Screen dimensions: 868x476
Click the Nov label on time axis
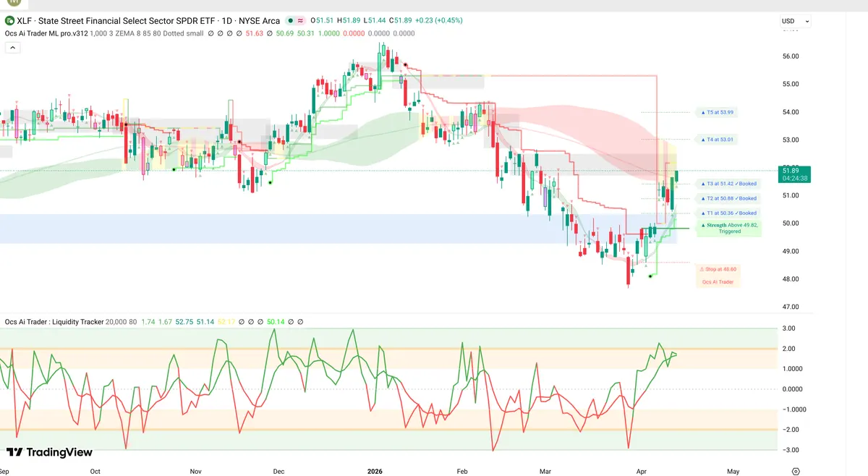pyautogui.click(x=196, y=471)
